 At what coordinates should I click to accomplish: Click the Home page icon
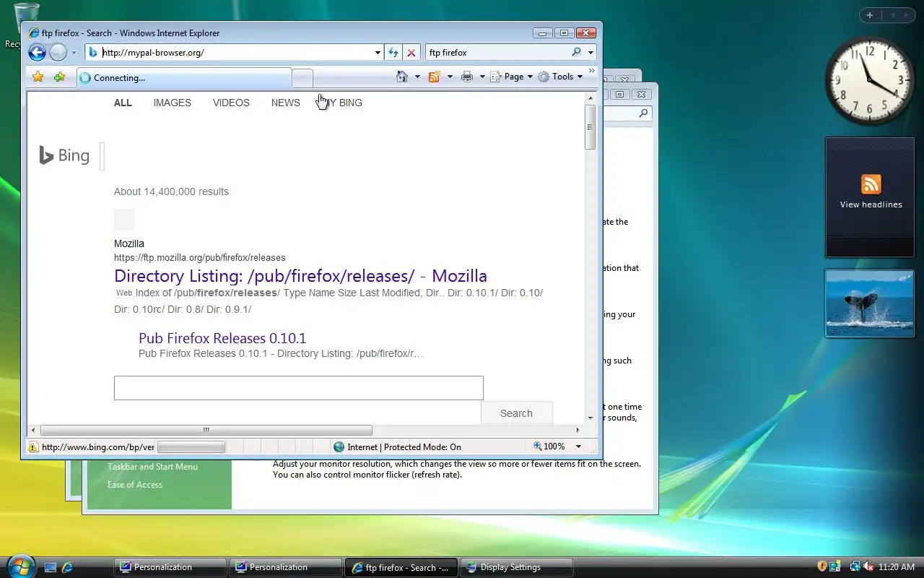(402, 77)
